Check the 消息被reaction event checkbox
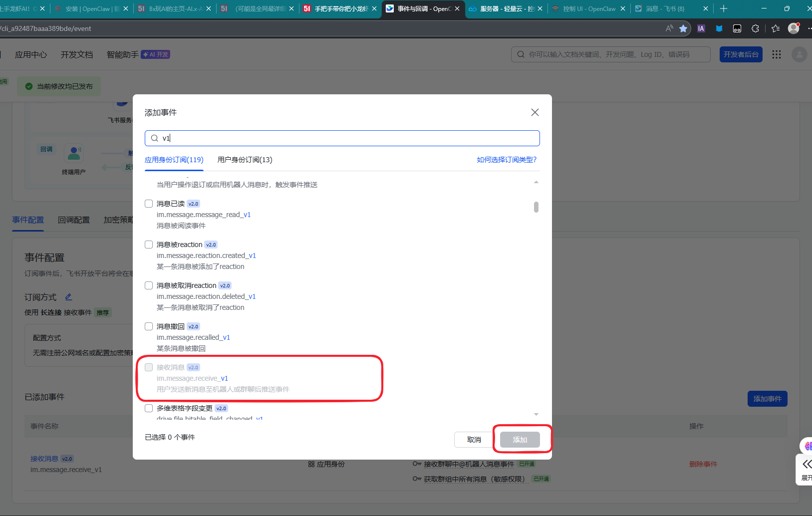This screenshot has height=516, width=812. pos(149,245)
